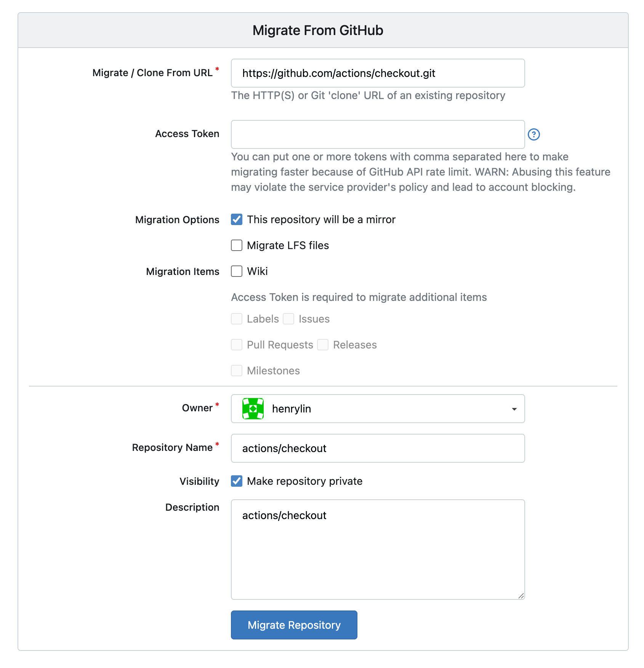Select the Repository Name text field
The image size is (644, 668).
coord(377,448)
